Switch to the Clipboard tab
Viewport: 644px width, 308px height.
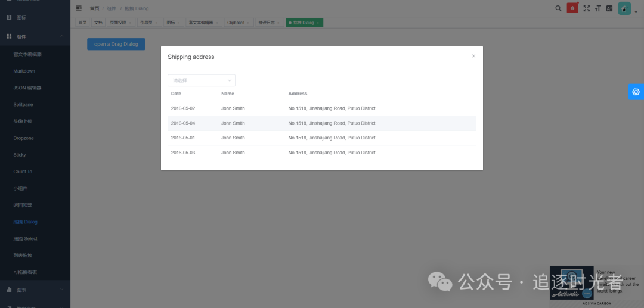[238, 23]
